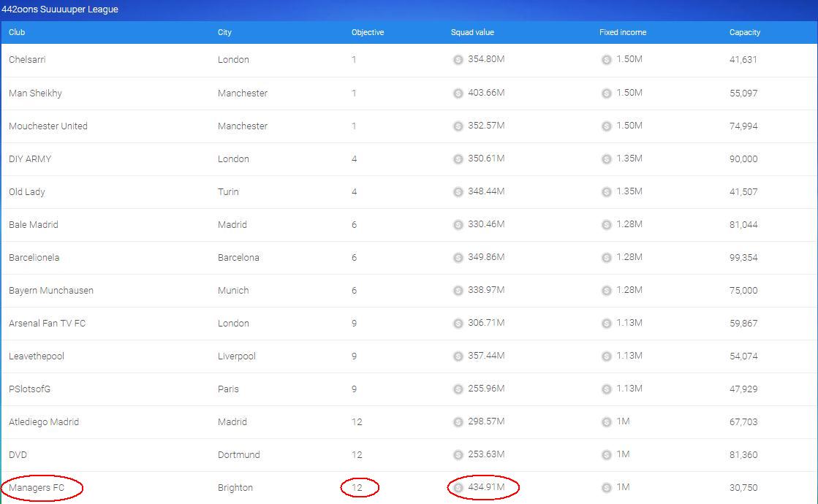Click capacity value 67,703
The width and height of the screenshot is (818, 504).
[743, 421]
